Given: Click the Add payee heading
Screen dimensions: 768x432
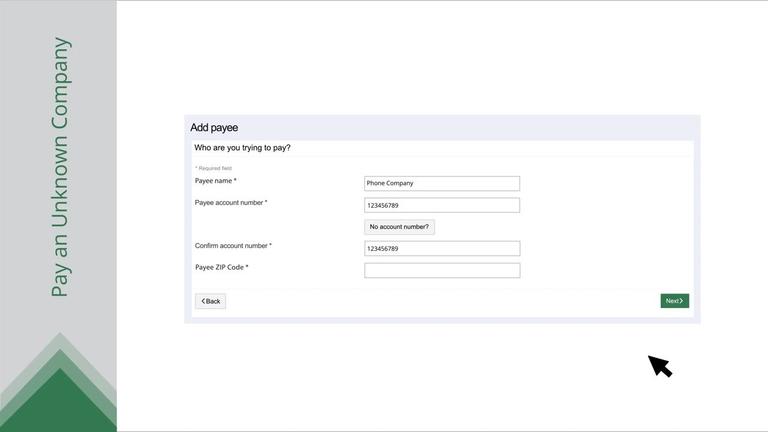Looking at the screenshot, I should coord(214,127).
